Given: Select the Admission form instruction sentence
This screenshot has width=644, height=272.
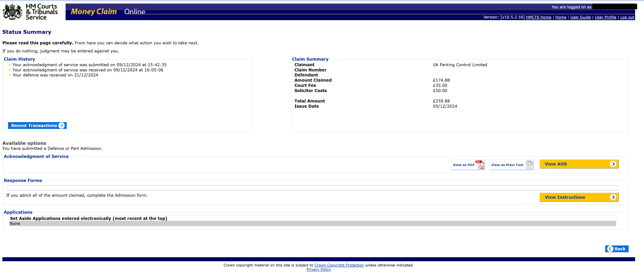Looking at the screenshot, I should click(77, 195).
